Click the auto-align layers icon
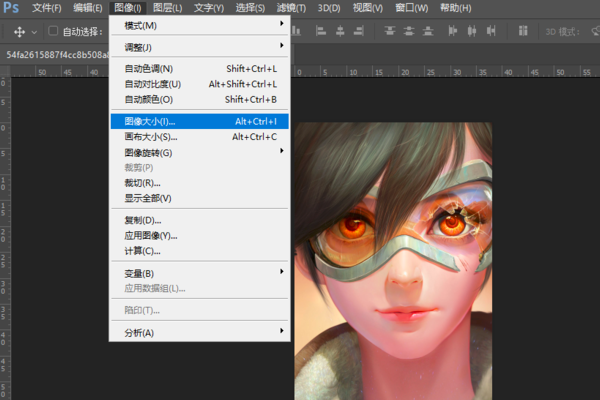This screenshot has height=400, width=600. click(x=523, y=31)
